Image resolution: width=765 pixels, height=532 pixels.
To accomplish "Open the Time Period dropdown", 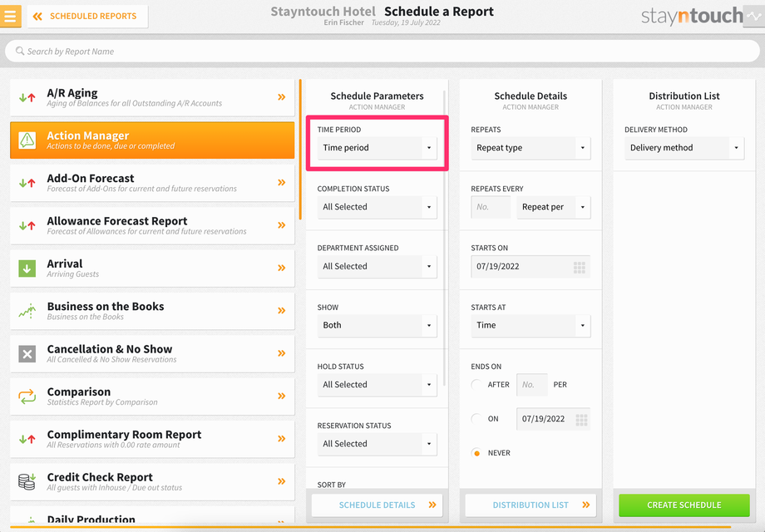I will (x=378, y=148).
